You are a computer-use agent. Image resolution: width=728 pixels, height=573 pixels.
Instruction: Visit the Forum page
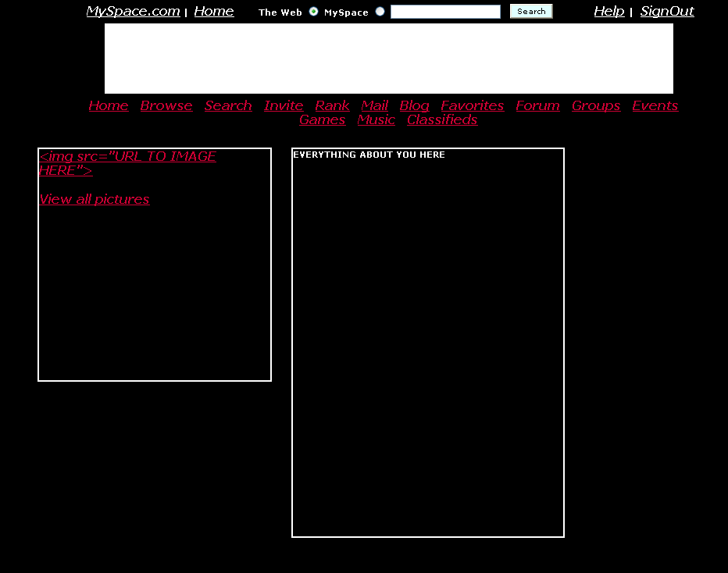(537, 105)
